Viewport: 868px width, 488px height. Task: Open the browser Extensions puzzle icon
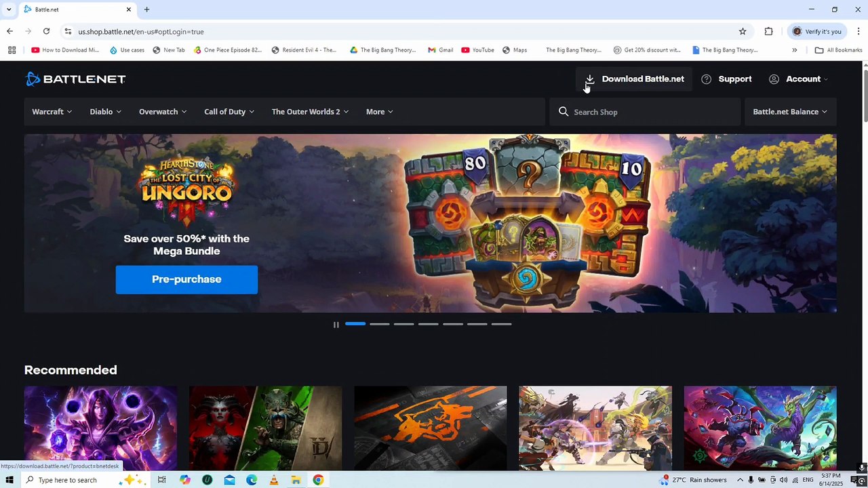coord(768,31)
